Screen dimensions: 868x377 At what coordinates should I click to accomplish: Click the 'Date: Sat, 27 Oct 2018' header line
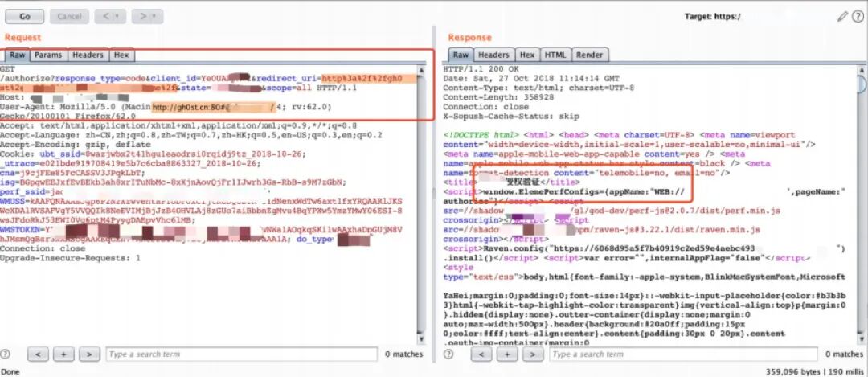click(531, 79)
